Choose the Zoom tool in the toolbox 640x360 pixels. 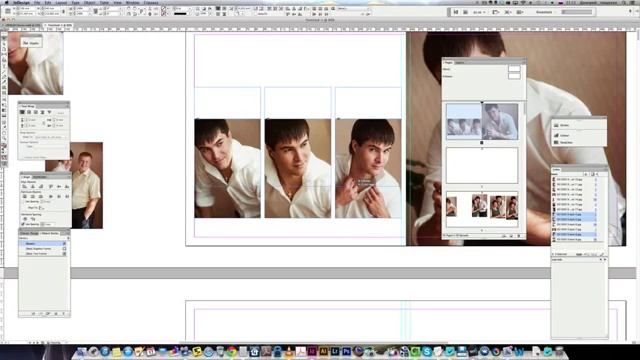4,139
